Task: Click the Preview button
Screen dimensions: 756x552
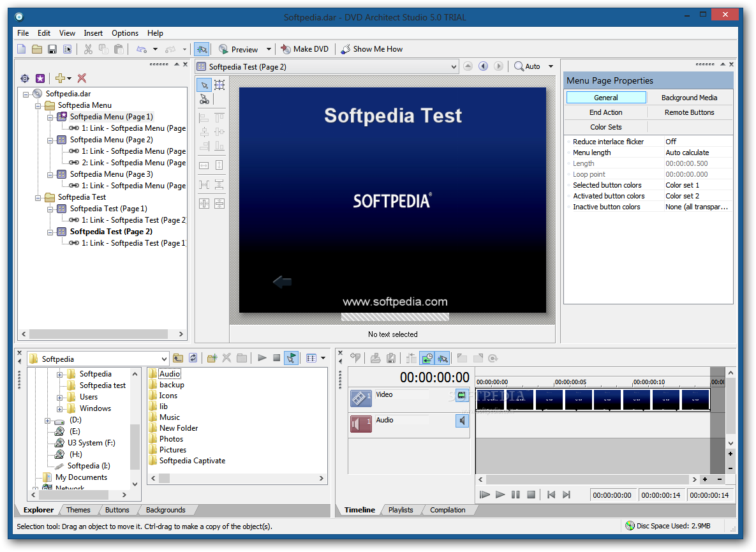Action: click(239, 49)
